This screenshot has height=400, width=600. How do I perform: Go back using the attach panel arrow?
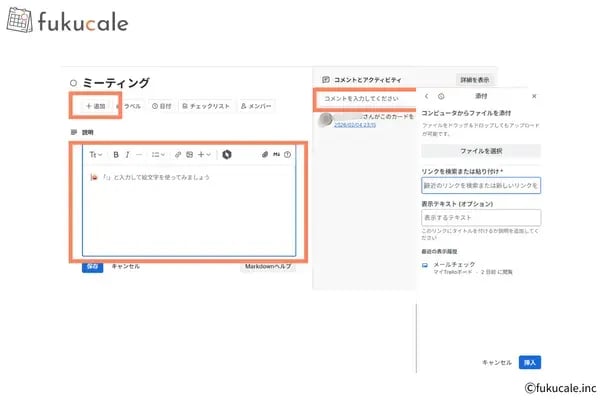pos(427,96)
